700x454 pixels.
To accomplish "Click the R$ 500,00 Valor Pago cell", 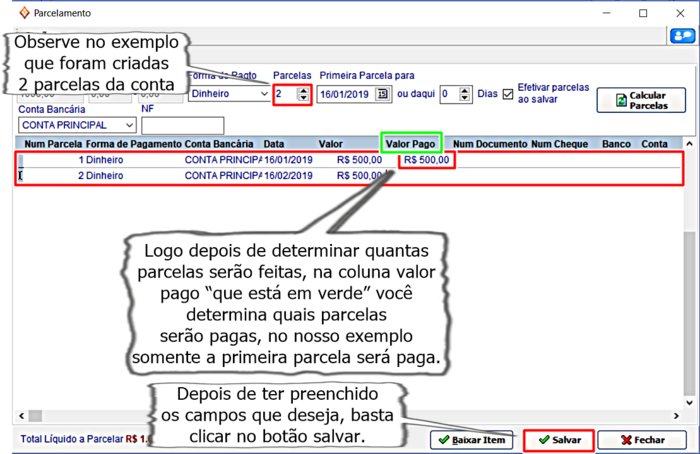I will [x=428, y=160].
